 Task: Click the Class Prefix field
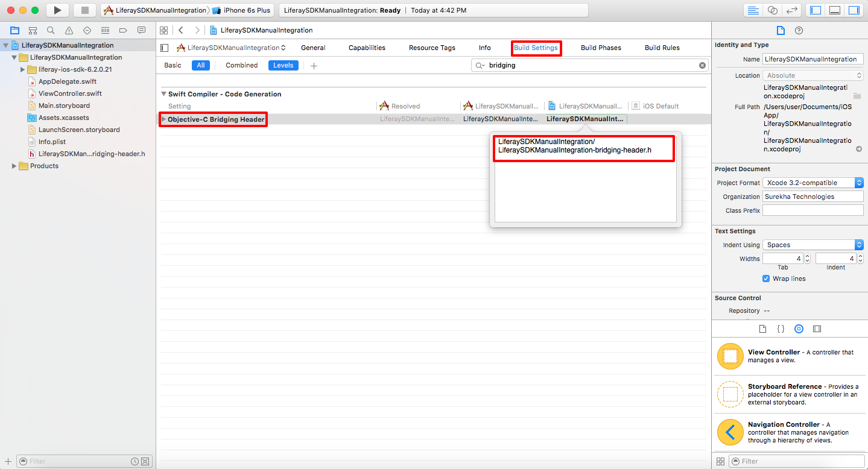tap(813, 210)
